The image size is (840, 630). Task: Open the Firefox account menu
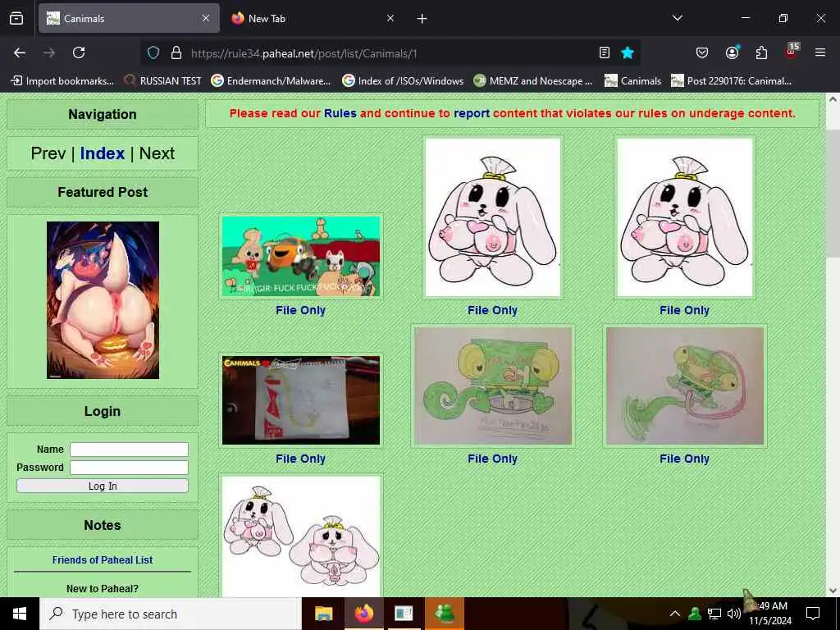tap(732, 52)
